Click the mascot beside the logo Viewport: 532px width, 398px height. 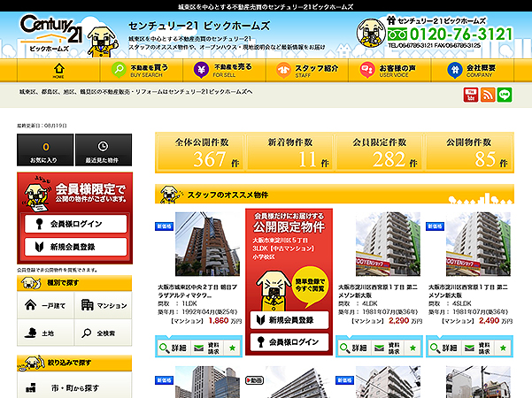[103, 42]
